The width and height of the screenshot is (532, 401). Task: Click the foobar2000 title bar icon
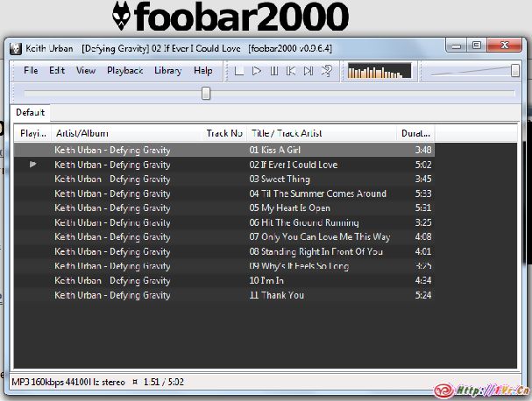[x=15, y=47]
